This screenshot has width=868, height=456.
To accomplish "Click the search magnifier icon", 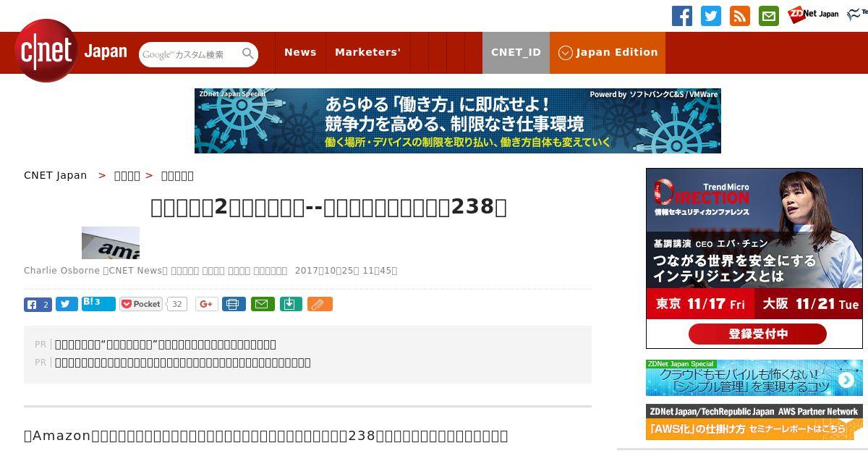I will (x=248, y=54).
